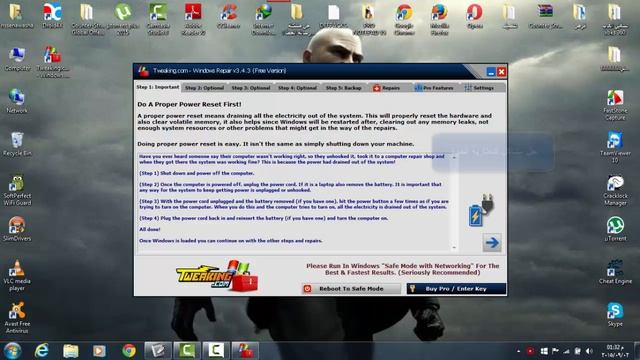The image size is (640, 360).
Task: Select the SoftPerfect WiFi Guard desktop icon
Action: [17, 190]
